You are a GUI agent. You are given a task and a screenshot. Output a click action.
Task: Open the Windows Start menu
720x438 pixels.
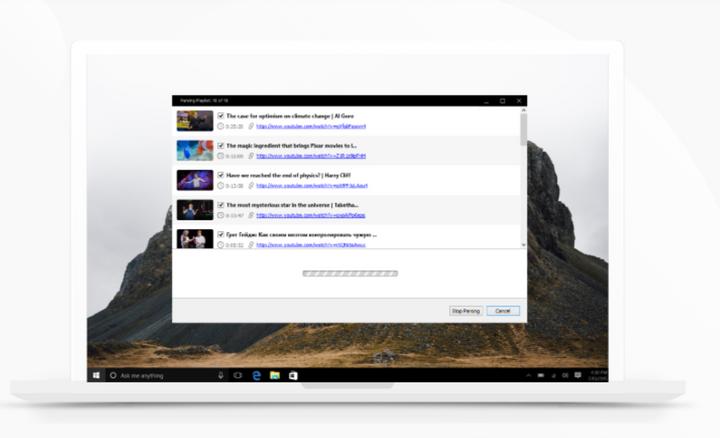[x=97, y=375]
